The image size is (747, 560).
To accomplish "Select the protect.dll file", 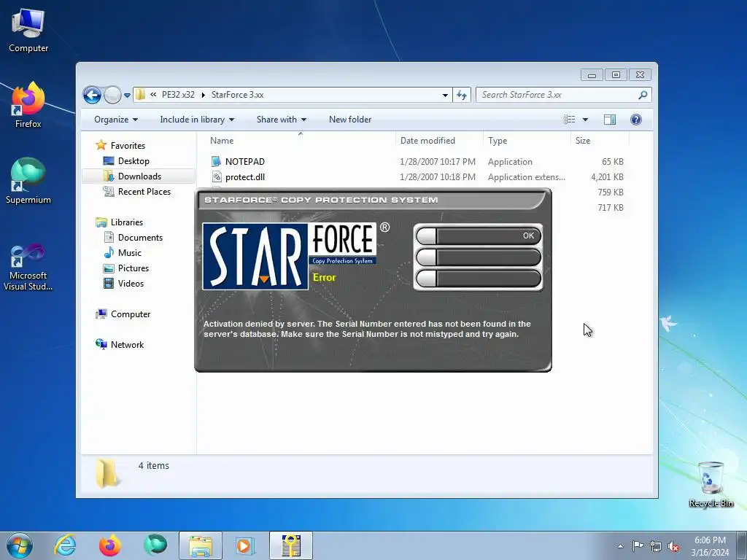I will [x=245, y=177].
